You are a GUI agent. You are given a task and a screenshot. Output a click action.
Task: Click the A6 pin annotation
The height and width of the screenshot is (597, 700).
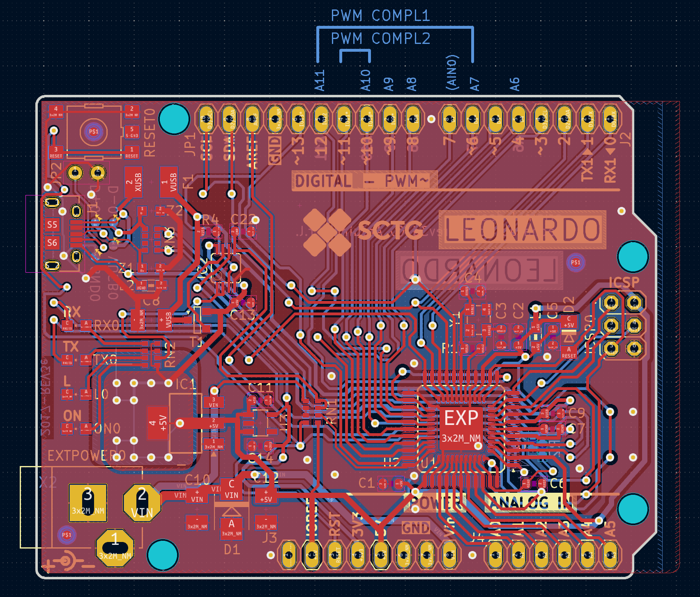514,84
